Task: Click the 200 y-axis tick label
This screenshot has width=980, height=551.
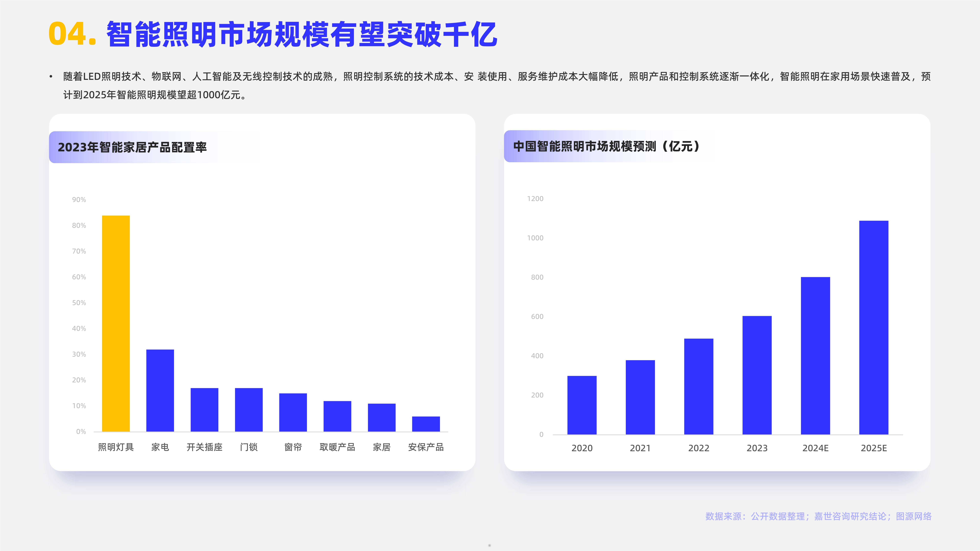Action: click(x=537, y=395)
